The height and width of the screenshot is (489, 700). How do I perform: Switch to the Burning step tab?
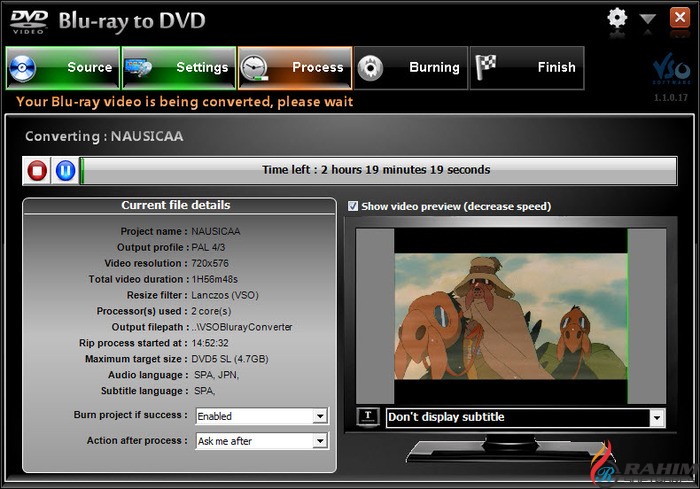[411, 68]
